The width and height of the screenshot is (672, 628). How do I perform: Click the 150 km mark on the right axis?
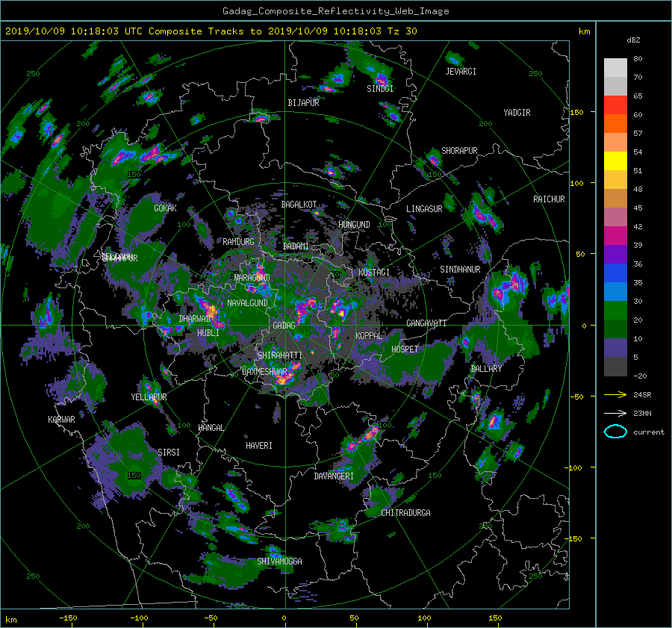[577, 112]
